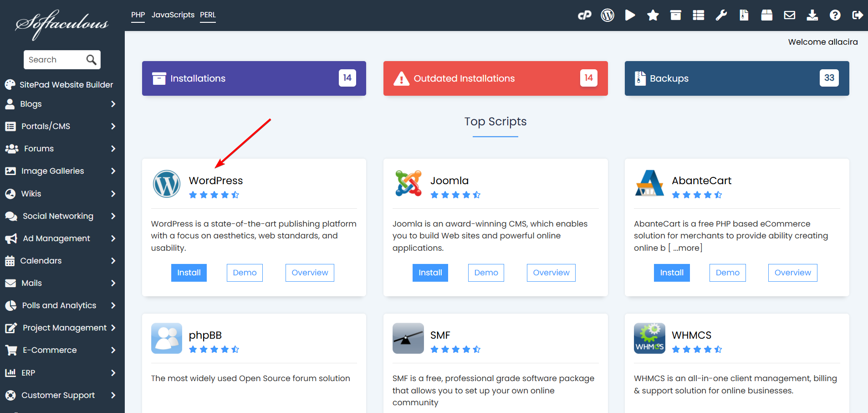
Task: Install Joomla
Action: (x=430, y=273)
